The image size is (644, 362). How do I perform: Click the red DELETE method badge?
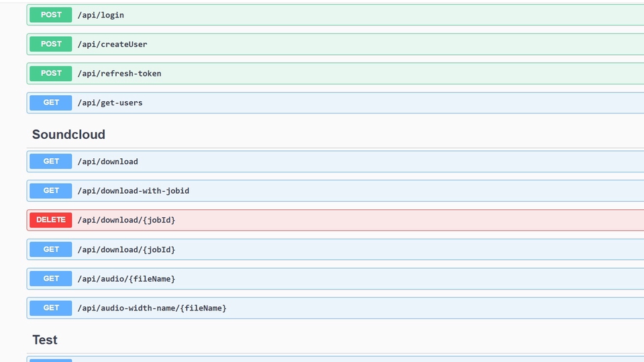click(x=50, y=220)
